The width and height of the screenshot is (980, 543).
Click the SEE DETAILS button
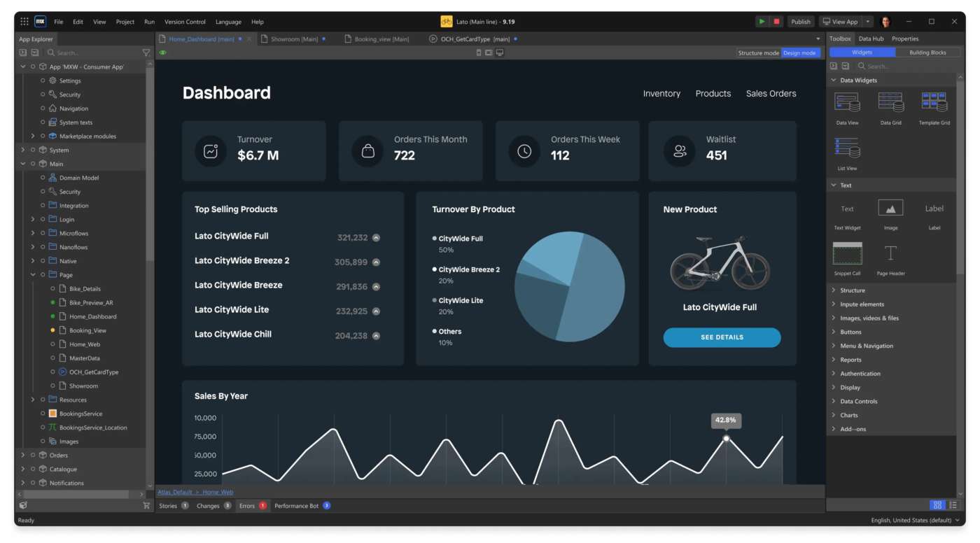point(722,337)
